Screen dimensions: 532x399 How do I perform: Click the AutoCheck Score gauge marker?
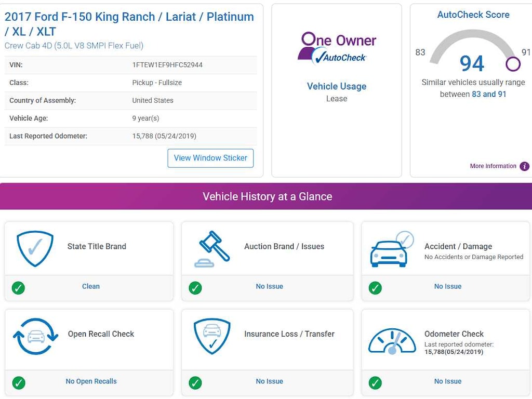(x=513, y=64)
